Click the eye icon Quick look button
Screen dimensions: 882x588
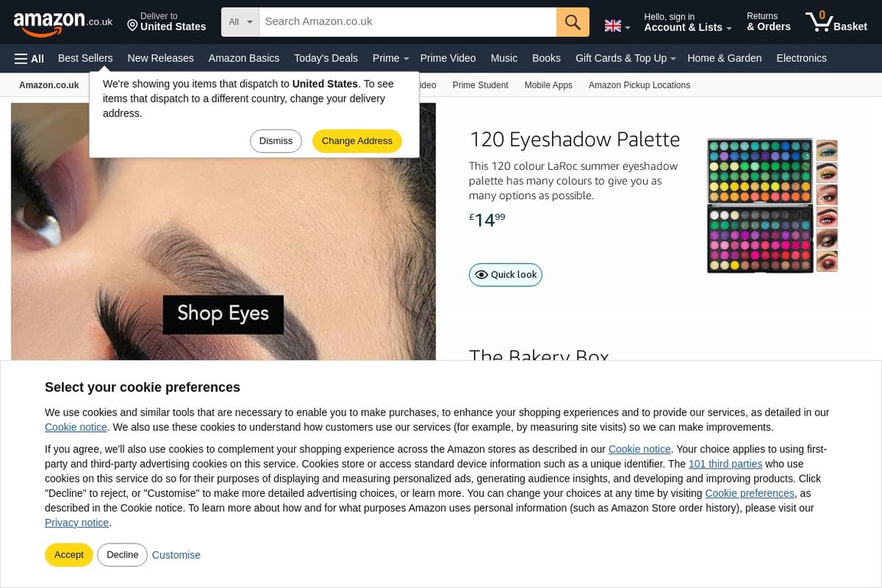(505, 275)
